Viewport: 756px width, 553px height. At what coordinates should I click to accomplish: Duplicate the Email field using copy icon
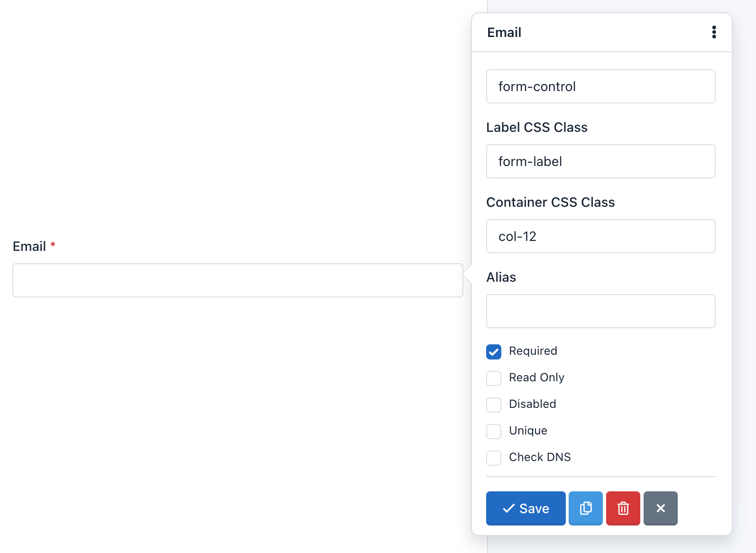585,508
